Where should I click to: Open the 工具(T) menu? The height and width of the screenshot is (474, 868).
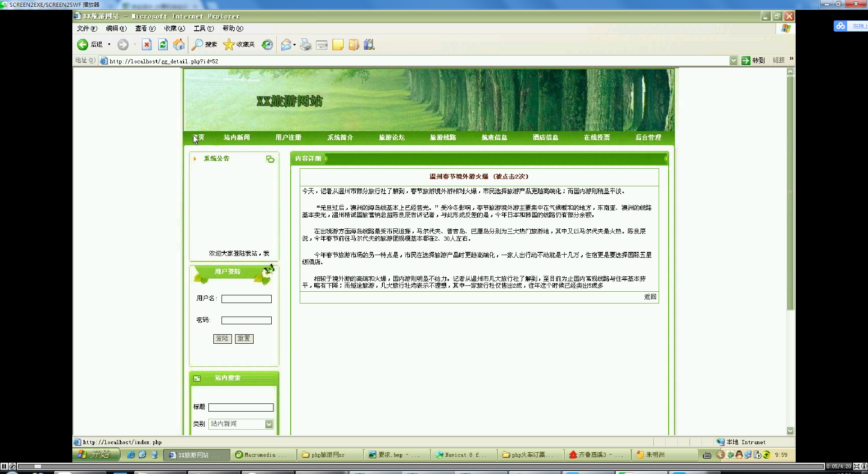pyautogui.click(x=203, y=28)
